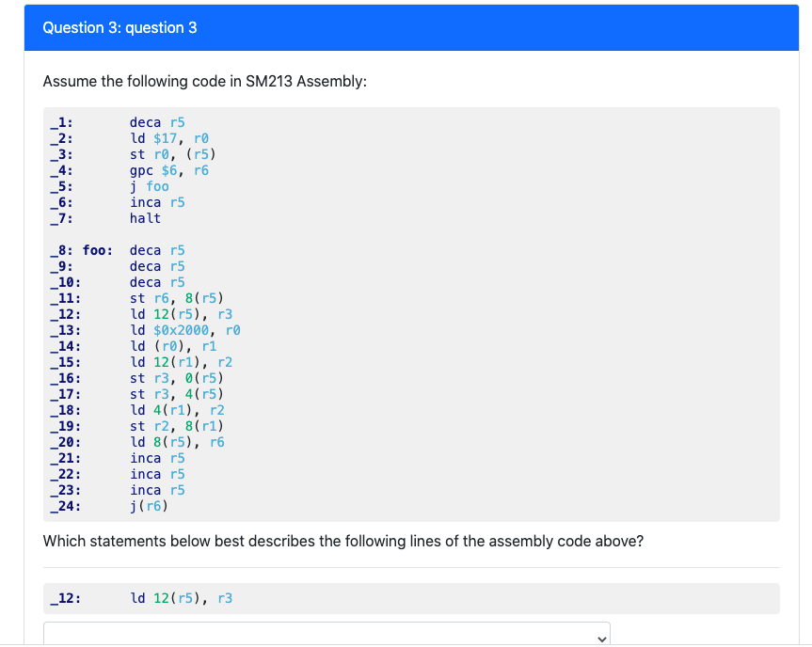Click the inca r5 instruction on line _6
This screenshot has height=647, width=812.
coord(155,201)
